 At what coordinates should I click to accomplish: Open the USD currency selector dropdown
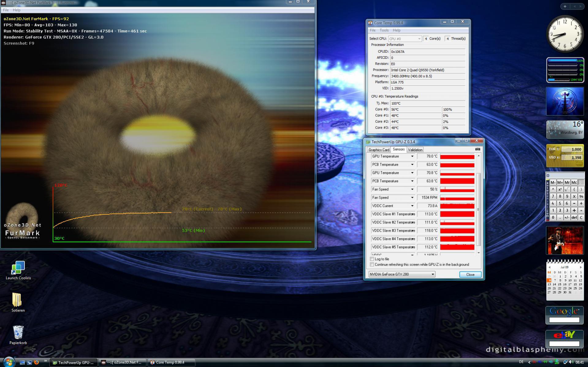point(558,157)
